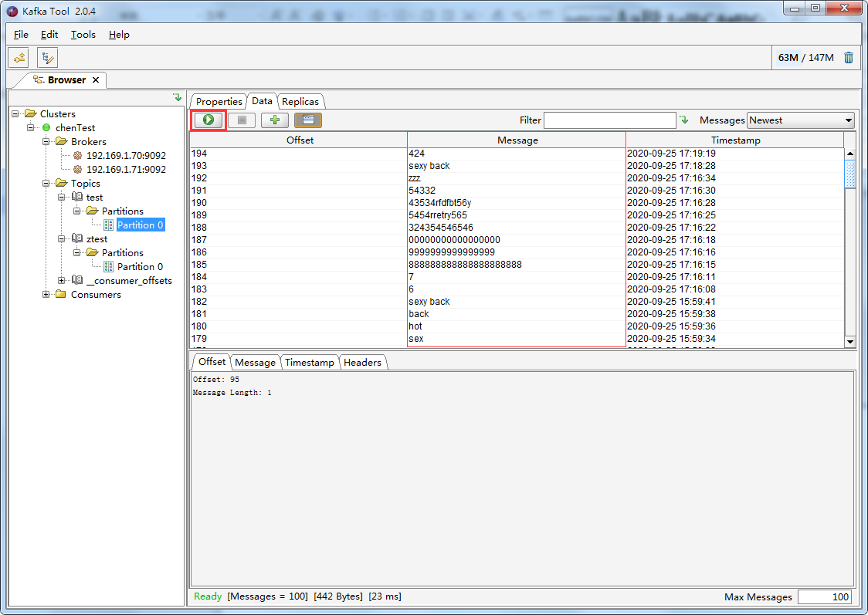Toggle the message detail pane view button
The height and width of the screenshot is (615, 868).
point(308,120)
